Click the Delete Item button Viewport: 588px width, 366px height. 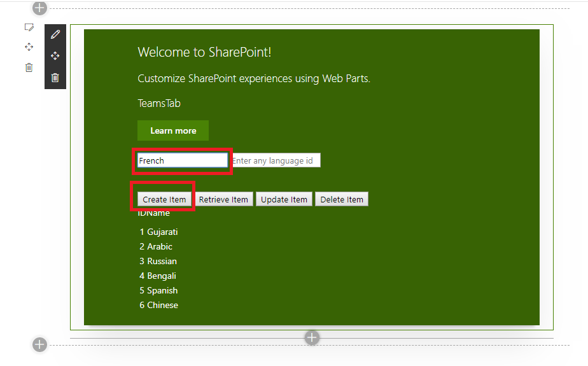342,199
